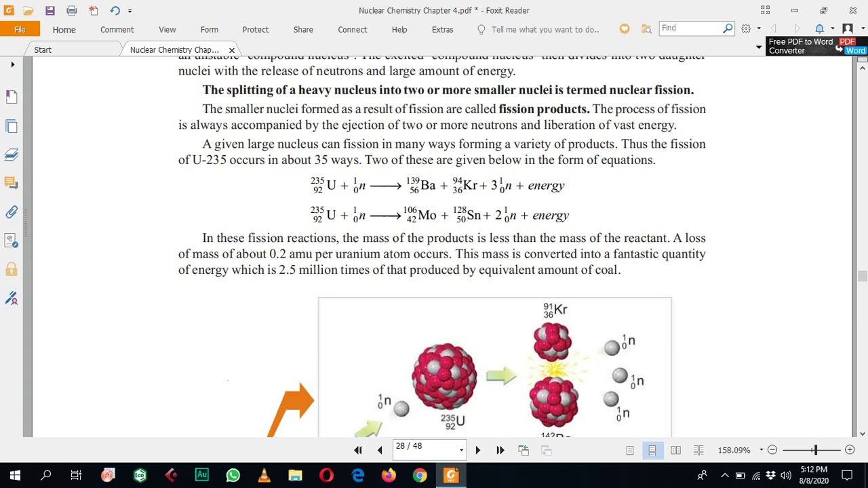Open the File menu
The image size is (868, 488).
(20, 29)
